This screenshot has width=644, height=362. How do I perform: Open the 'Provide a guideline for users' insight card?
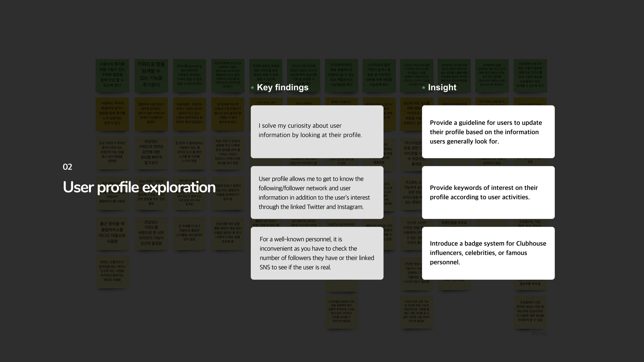(488, 132)
